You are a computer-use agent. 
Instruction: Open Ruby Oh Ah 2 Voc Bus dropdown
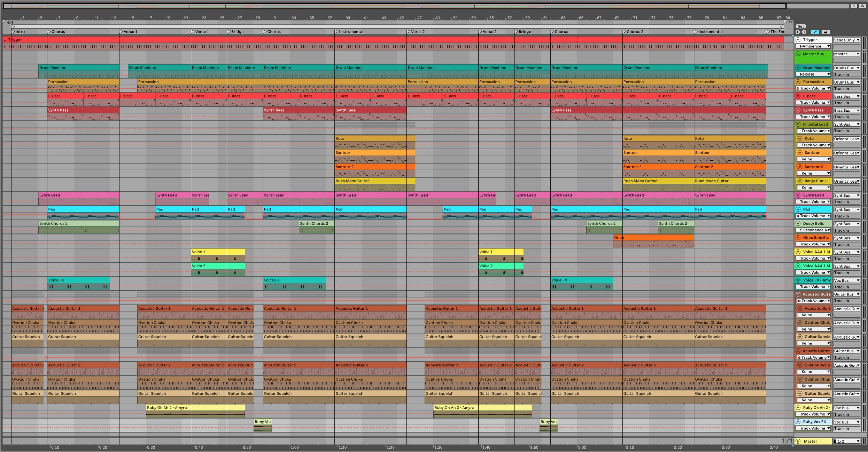pyautogui.click(x=846, y=408)
